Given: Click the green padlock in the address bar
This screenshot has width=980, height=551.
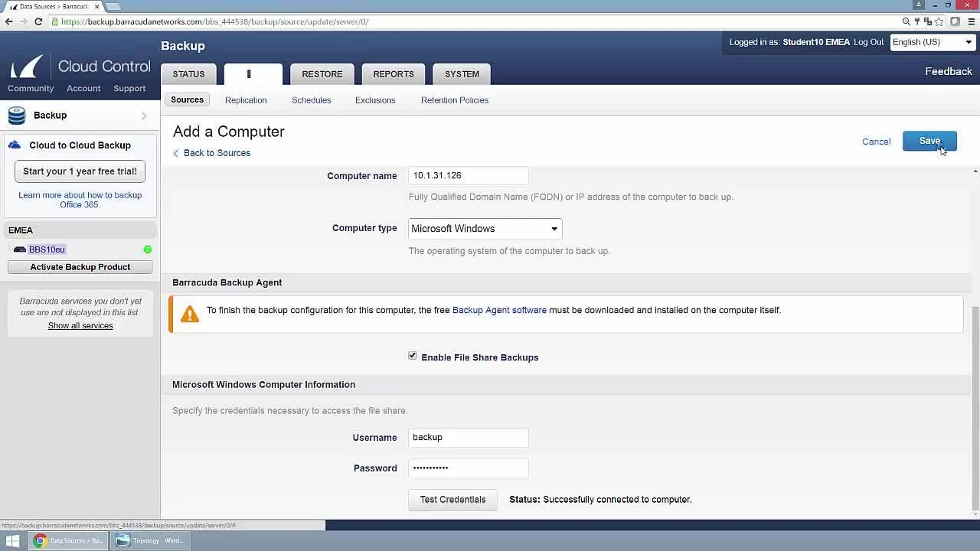Looking at the screenshot, I should [x=55, y=21].
